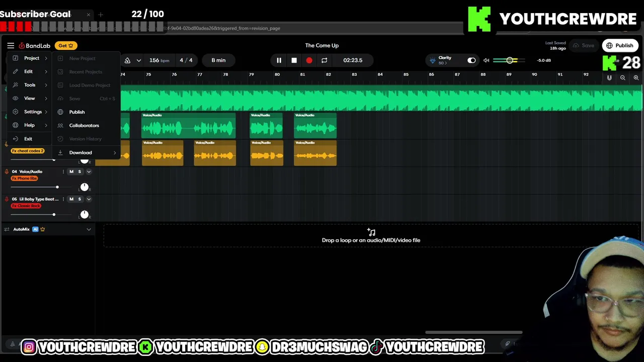Select Publish in the Project submenu
The image size is (644, 362).
click(x=87, y=112)
